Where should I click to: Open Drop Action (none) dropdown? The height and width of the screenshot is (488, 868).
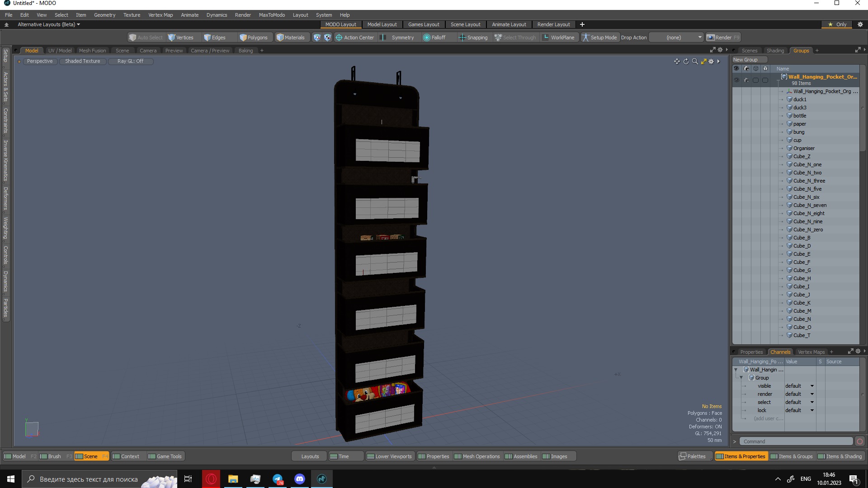[676, 38]
